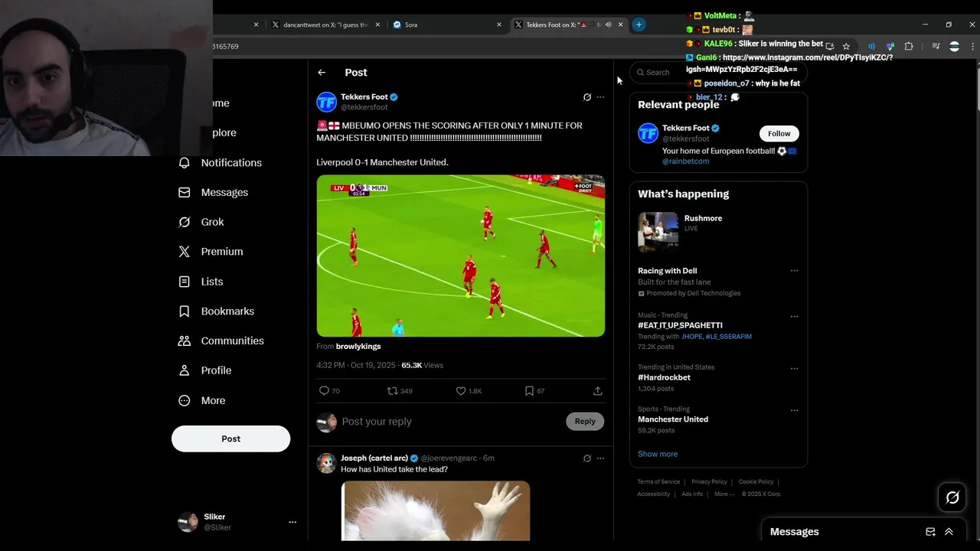Open the Cookie Policy footer link

click(x=756, y=482)
